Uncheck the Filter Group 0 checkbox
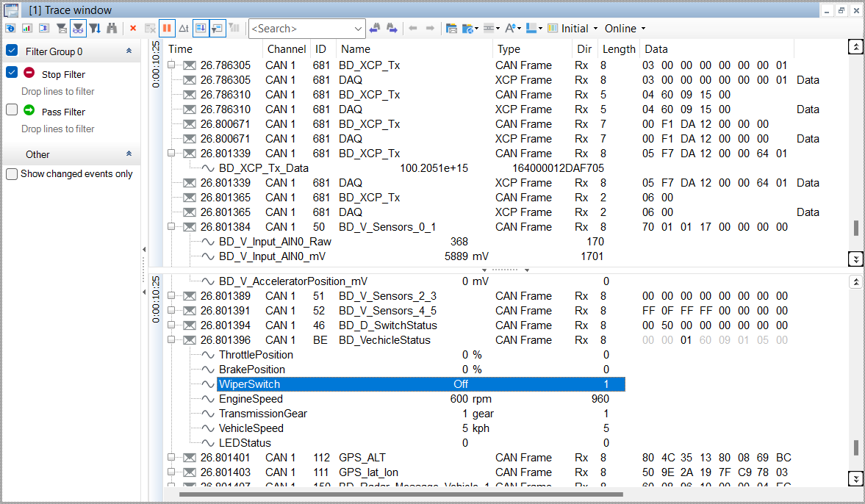 tap(12, 51)
